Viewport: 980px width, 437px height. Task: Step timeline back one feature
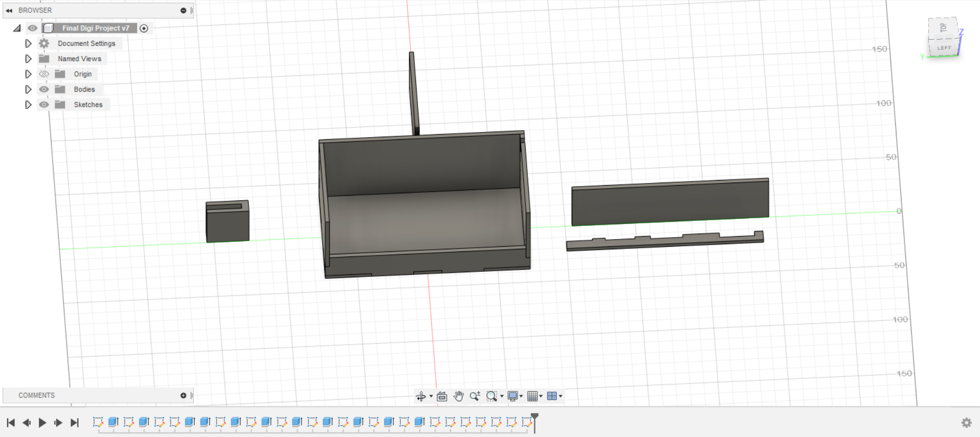pos(27,423)
